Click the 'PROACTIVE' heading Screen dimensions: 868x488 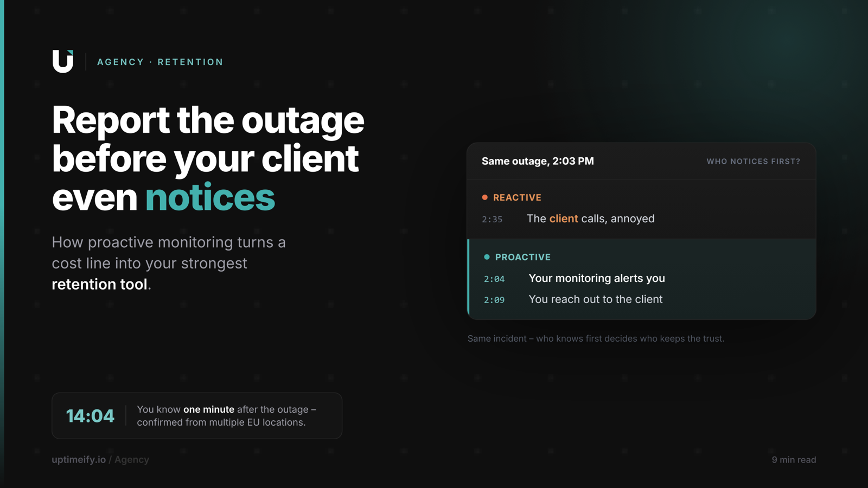[x=522, y=258]
